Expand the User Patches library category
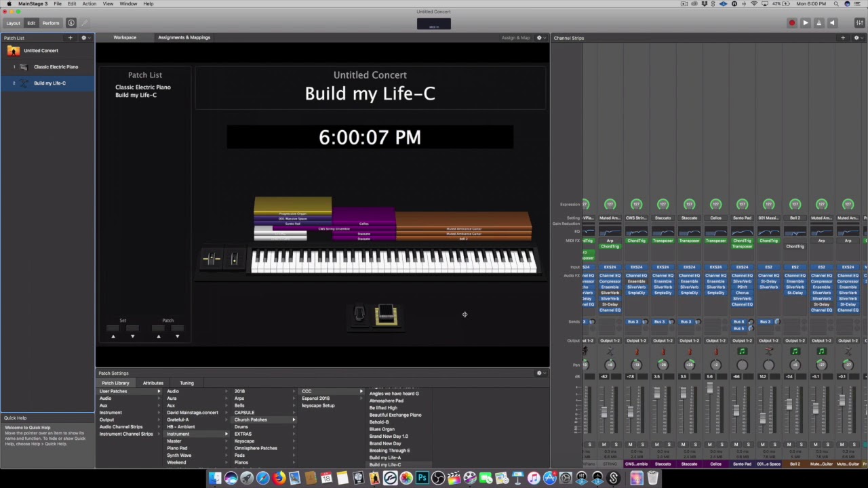This screenshot has width=868, height=488. tap(130, 391)
